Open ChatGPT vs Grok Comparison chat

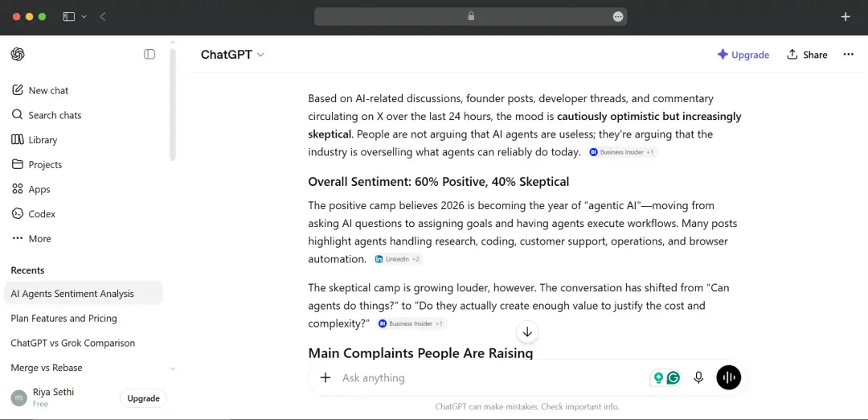coord(83,343)
